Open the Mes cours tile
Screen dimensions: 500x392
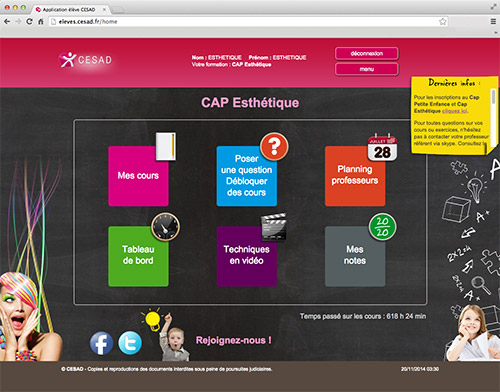pos(138,176)
